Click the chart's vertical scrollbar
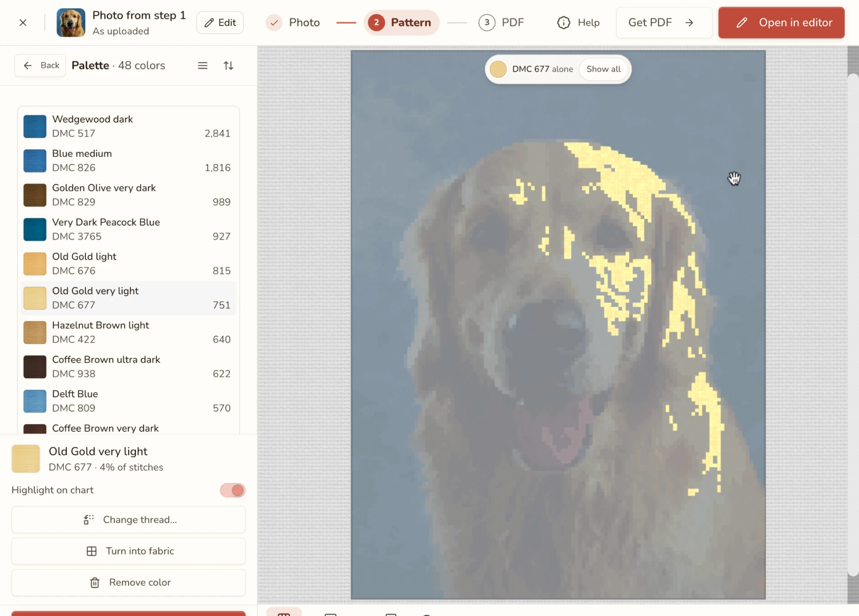Viewport: 859px width, 616px height. pos(853,324)
